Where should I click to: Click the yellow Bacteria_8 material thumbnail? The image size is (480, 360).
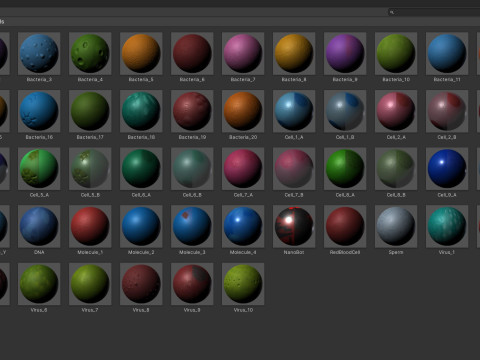coord(294,53)
